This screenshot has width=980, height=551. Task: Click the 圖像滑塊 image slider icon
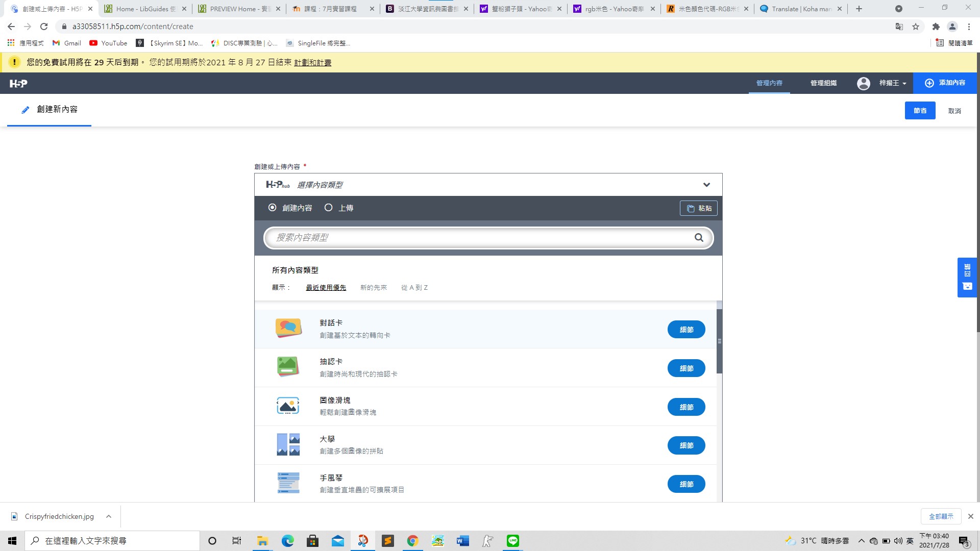point(288,406)
